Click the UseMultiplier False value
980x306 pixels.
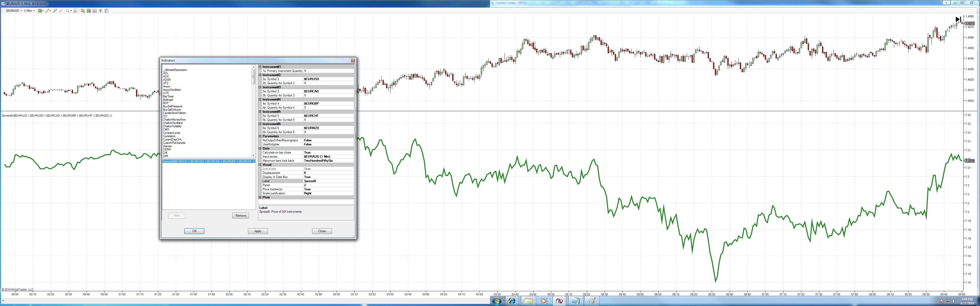[x=329, y=144]
